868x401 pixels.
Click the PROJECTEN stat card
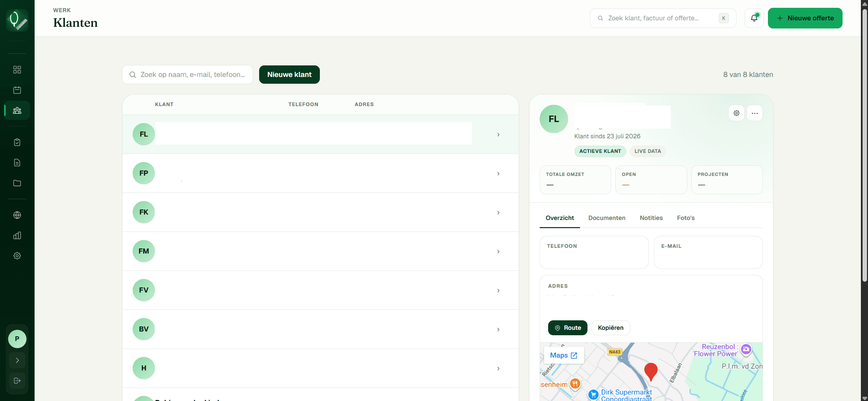(x=727, y=180)
